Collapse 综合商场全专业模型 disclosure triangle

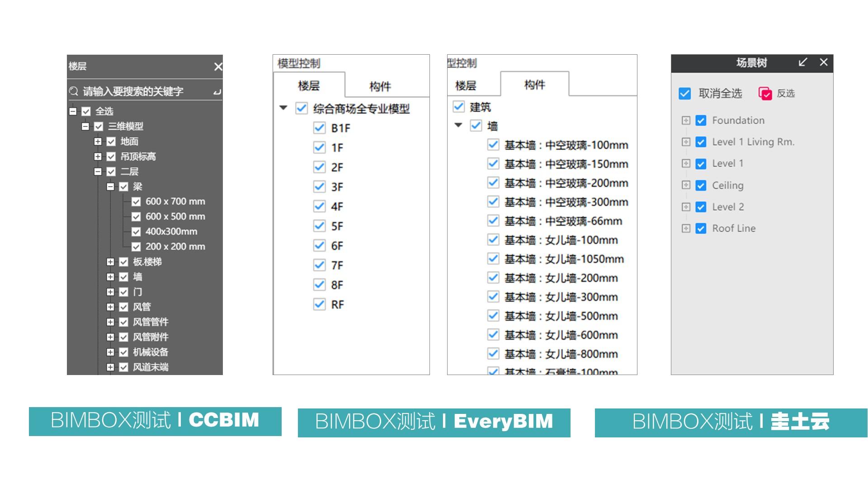pos(284,108)
